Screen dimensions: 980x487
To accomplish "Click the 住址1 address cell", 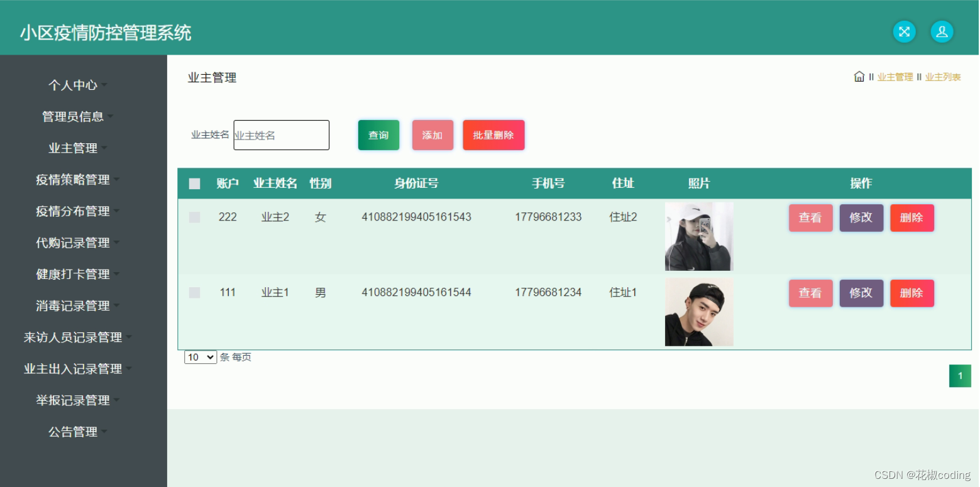I will tap(623, 292).
